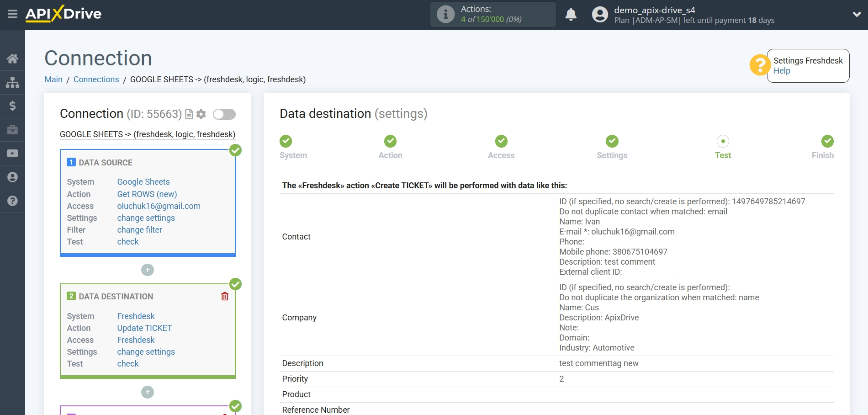
Task: Add step below Data Destination
Action: [x=148, y=392]
